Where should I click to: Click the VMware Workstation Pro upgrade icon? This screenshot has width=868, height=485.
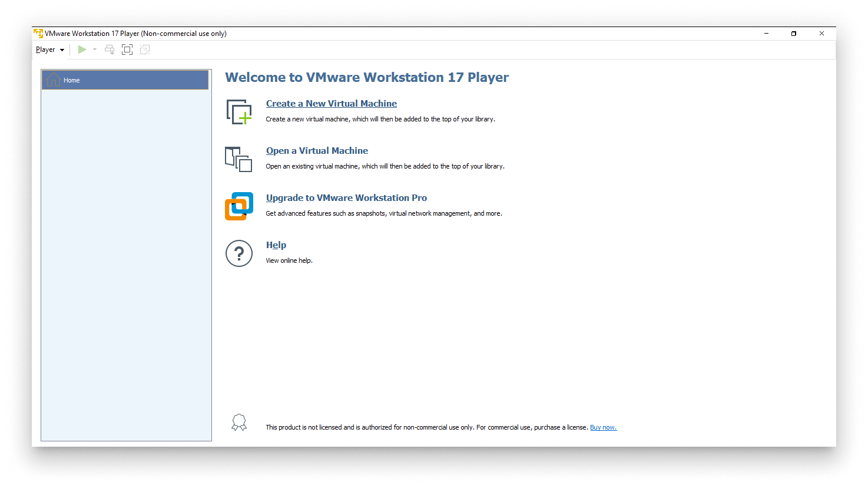238,206
